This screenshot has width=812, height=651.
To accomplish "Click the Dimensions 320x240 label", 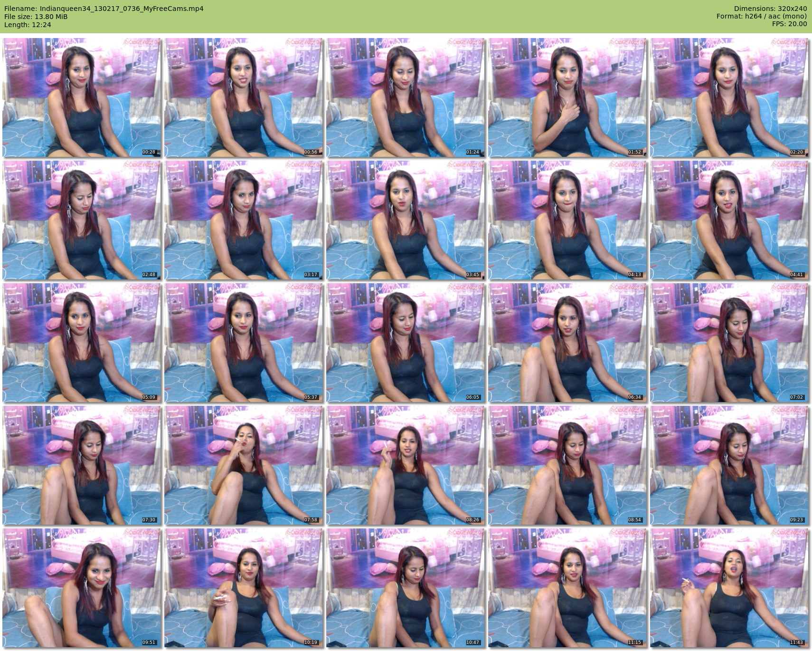I will (770, 9).
